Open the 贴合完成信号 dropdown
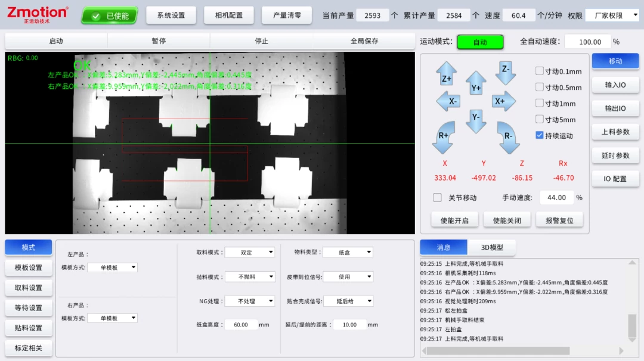 348,301
